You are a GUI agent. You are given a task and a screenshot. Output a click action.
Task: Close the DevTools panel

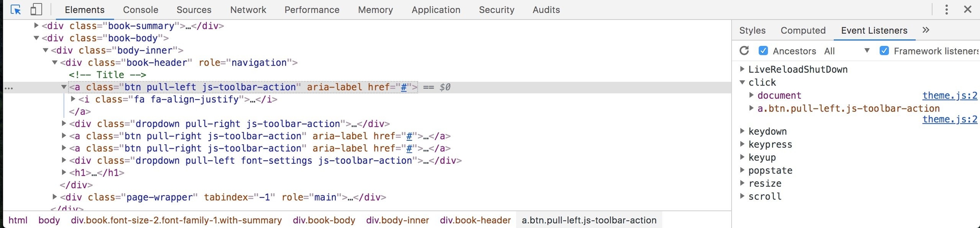pyautogui.click(x=968, y=9)
